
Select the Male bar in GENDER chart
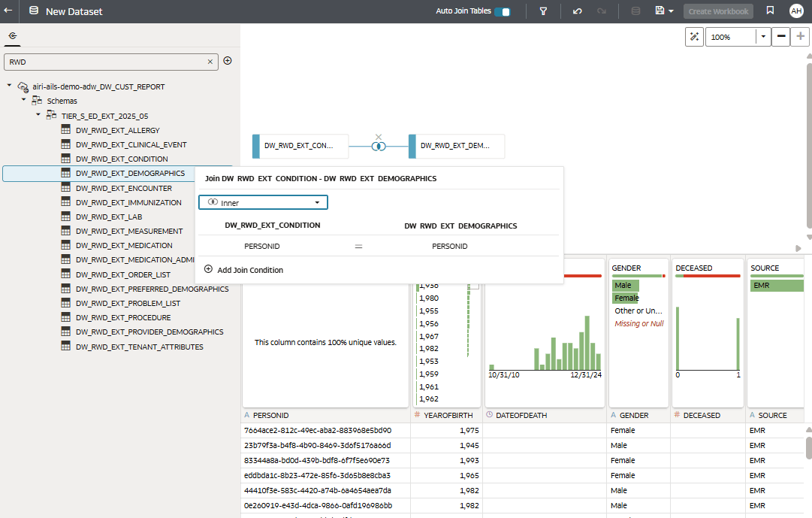(x=626, y=285)
